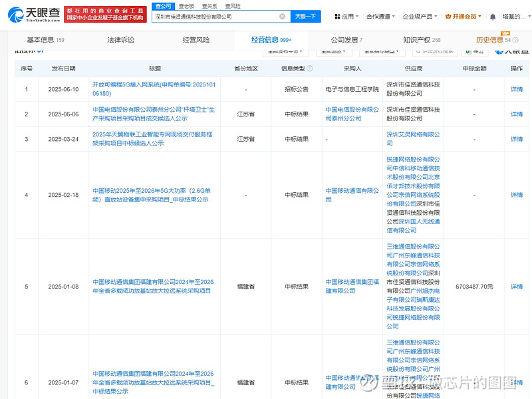Image resolution: width=532 pixels, height=399 pixels.
Task: Switch to the 查关系 search tab
Action: pyautogui.click(x=209, y=6)
